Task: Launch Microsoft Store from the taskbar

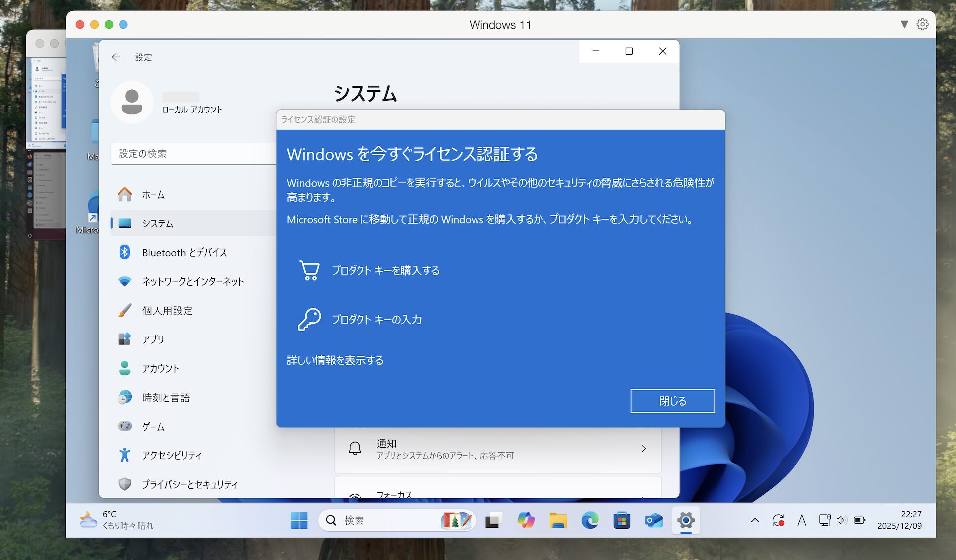Action: click(x=622, y=521)
